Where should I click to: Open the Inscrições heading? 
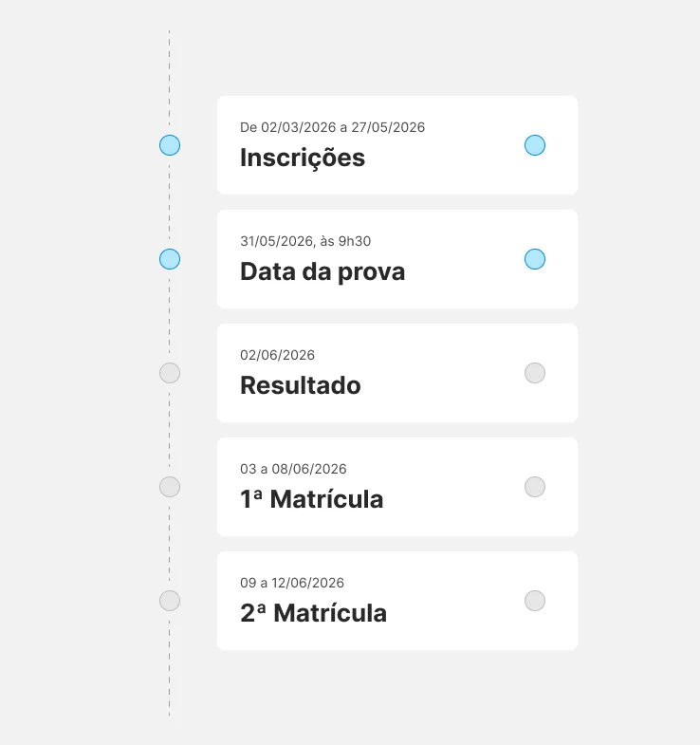point(303,158)
